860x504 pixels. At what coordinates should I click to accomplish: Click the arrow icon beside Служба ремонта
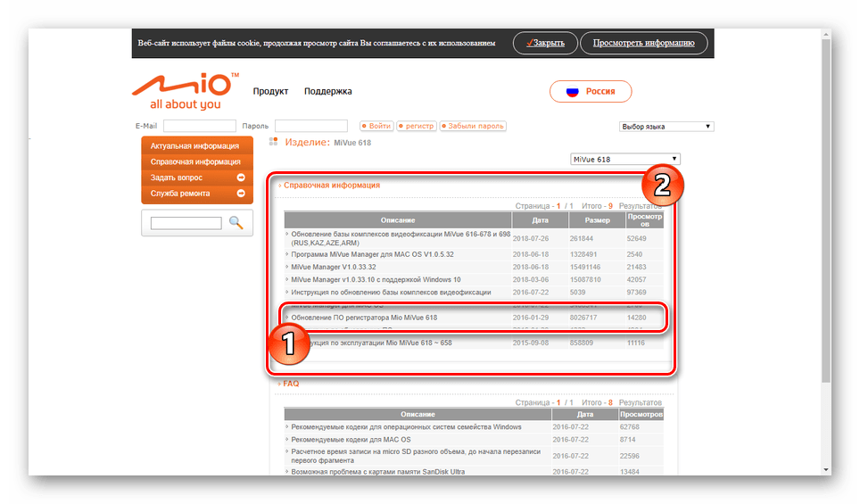click(x=241, y=194)
